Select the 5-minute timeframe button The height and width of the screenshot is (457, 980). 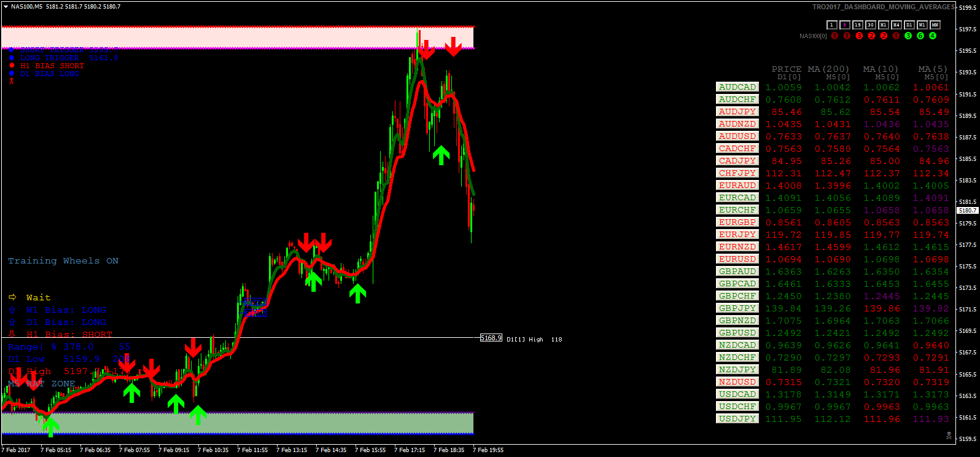845,25
